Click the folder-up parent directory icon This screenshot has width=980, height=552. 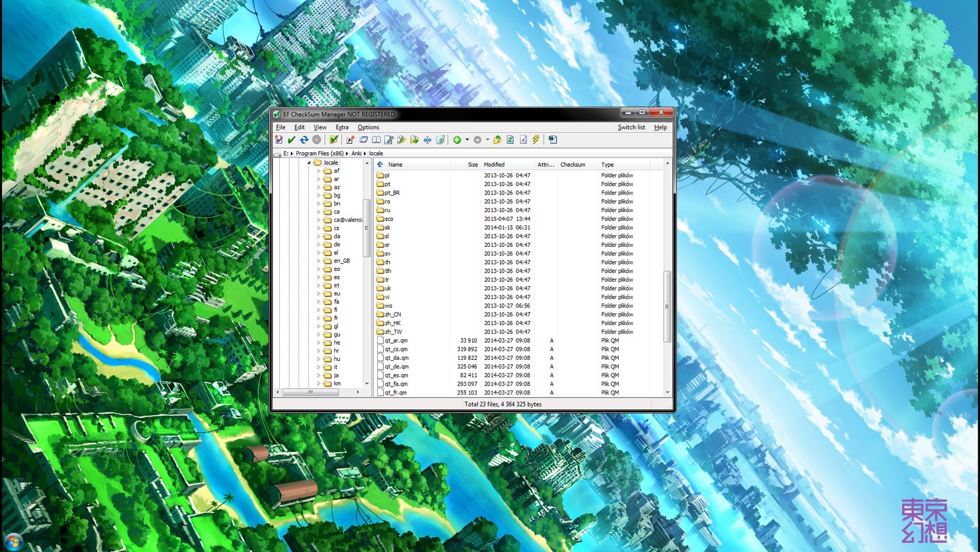[x=497, y=140]
